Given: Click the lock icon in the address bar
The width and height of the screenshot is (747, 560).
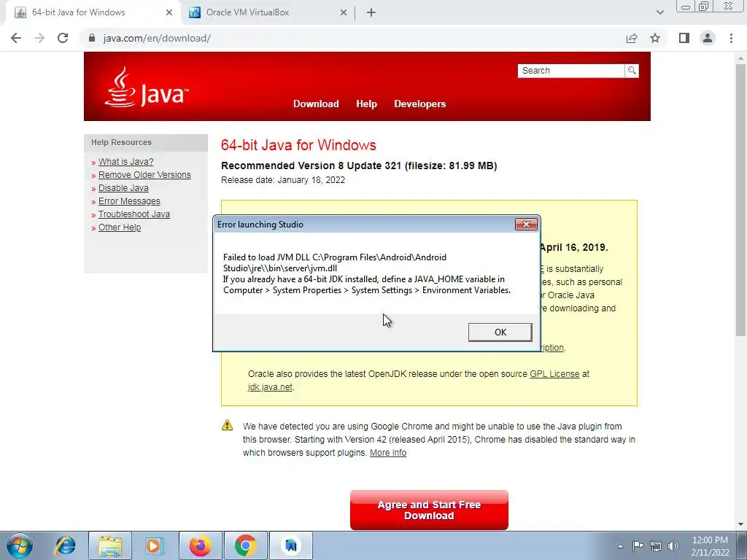Looking at the screenshot, I should [92, 38].
